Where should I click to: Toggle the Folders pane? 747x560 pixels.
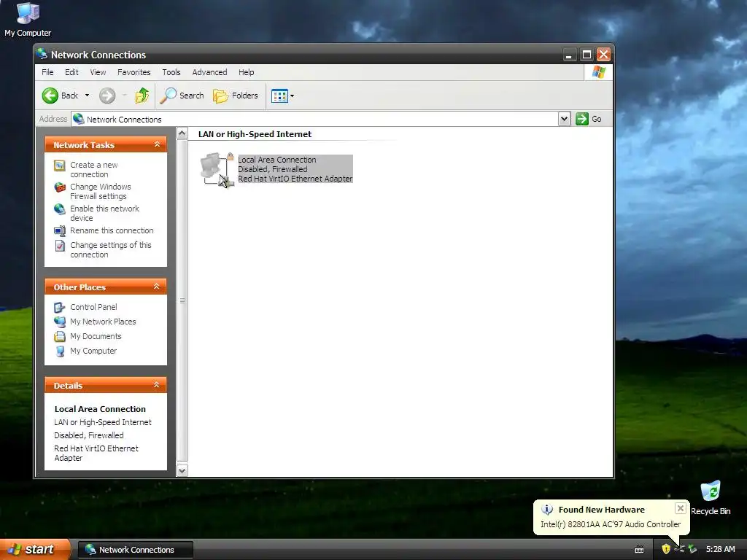pyautogui.click(x=236, y=96)
